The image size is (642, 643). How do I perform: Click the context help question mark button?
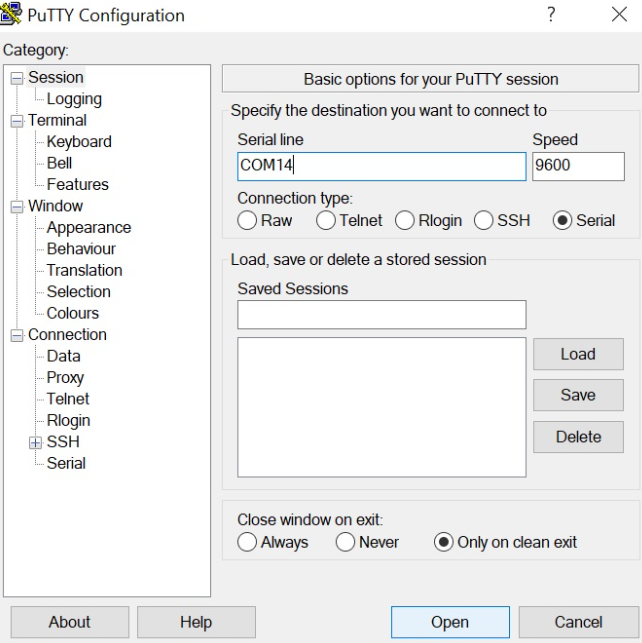pos(550,15)
